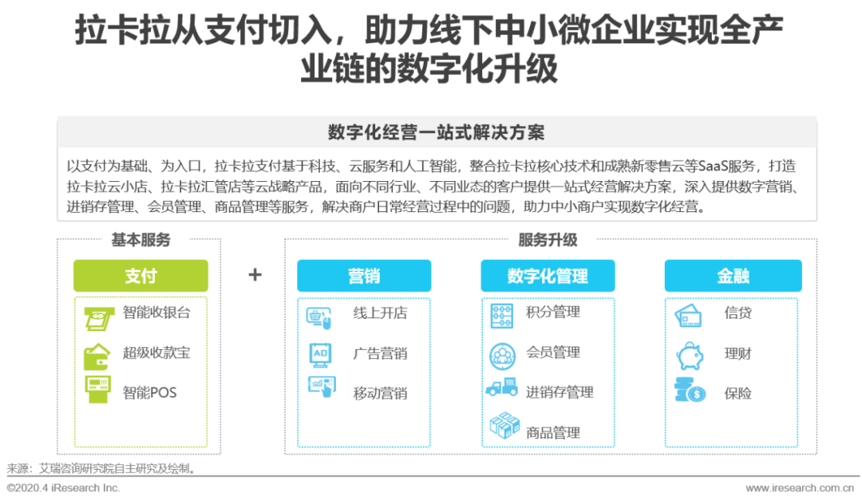Click the 商品管理 boxes icon
This screenshot has width=862, height=504.
[x=504, y=426]
